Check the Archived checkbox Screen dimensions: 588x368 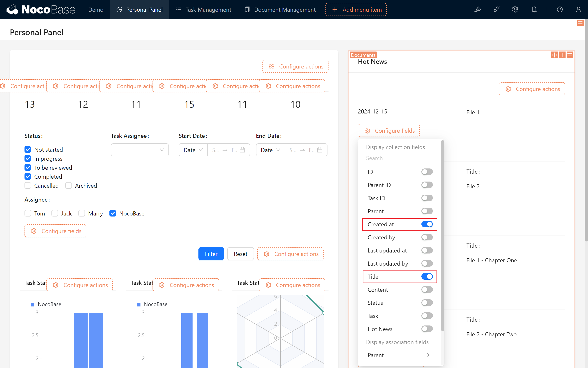click(x=69, y=185)
